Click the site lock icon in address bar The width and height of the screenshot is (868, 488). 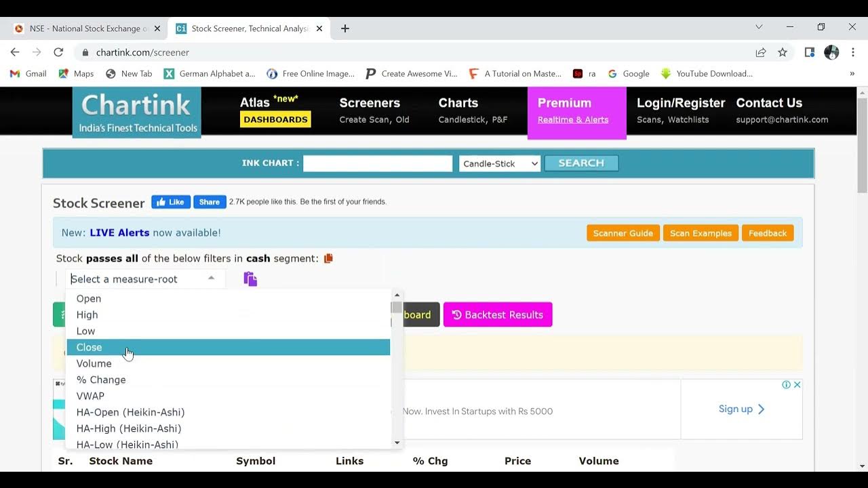[x=85, y=52]
